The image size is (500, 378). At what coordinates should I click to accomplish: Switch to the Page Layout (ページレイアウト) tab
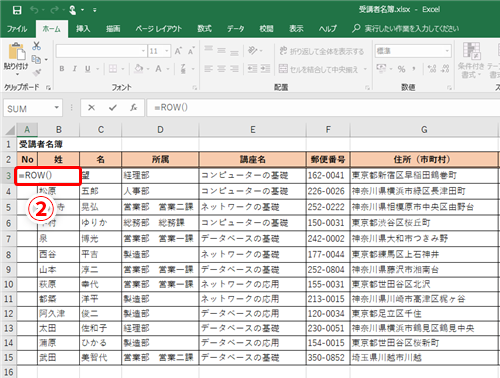coord(159,29)
